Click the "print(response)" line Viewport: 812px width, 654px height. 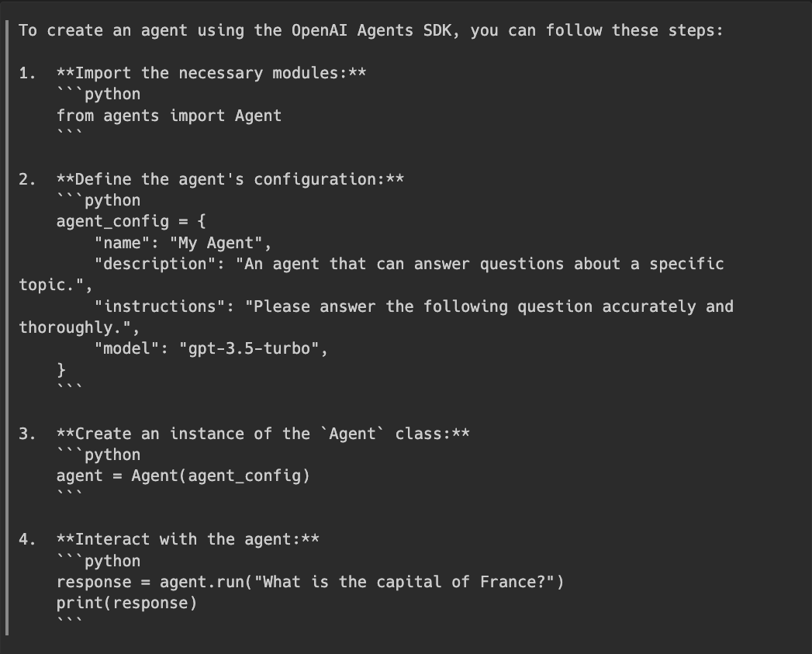point(126,604)
